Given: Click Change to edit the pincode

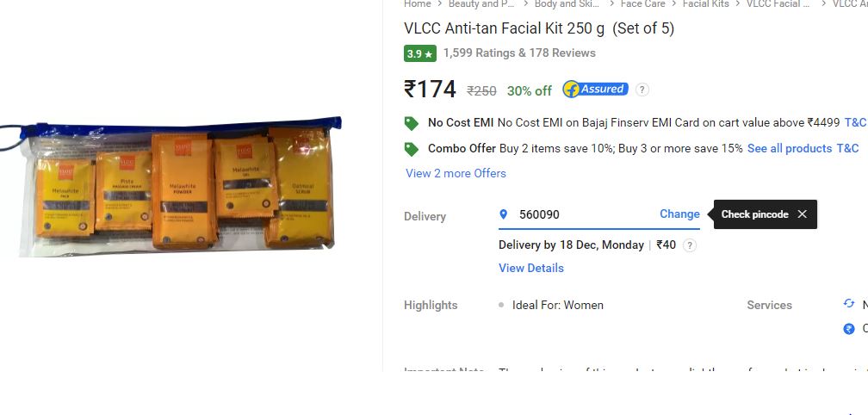Looking at the screenshot, I should click(679, 214).
